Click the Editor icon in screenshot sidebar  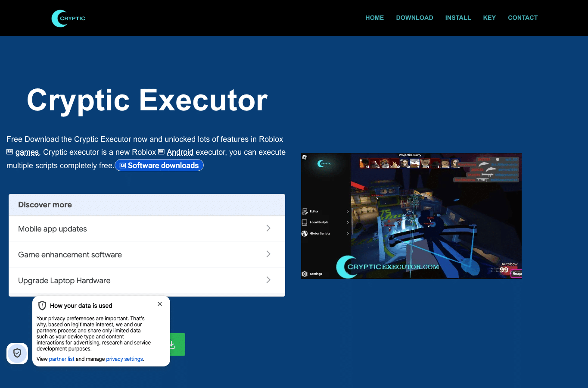point(305,211)
